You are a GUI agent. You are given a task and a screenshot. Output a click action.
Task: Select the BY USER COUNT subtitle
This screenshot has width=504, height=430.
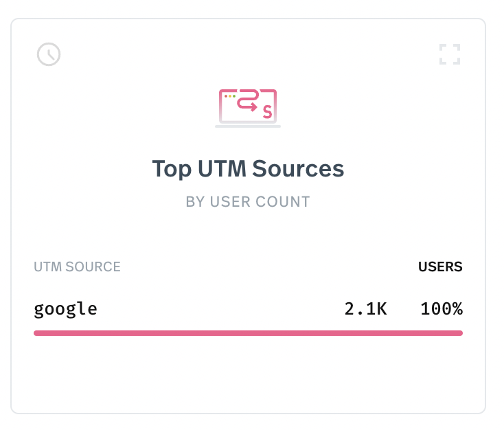[x=248, y=202]
